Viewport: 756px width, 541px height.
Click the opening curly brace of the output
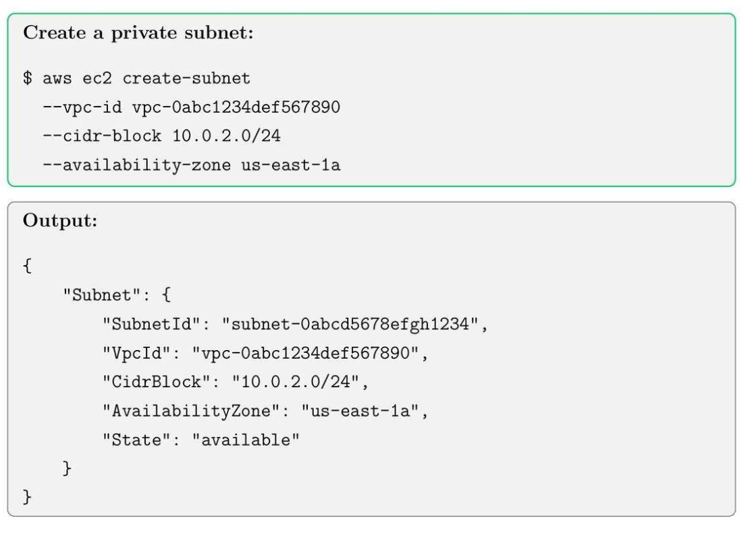[x=28, y=266]
